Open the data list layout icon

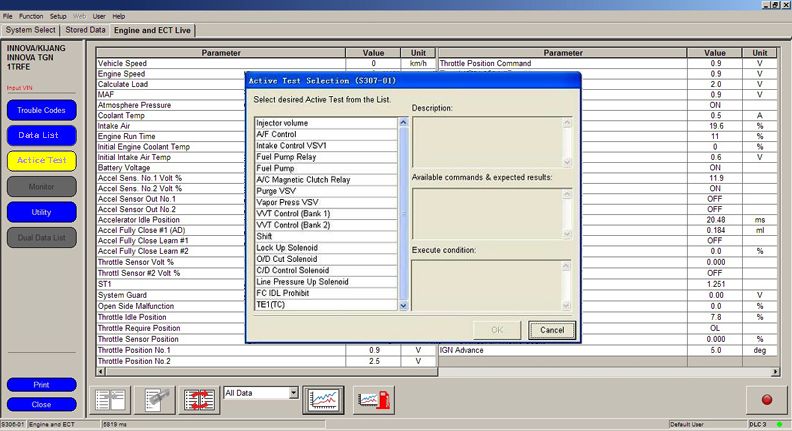(x=111, y=400)
